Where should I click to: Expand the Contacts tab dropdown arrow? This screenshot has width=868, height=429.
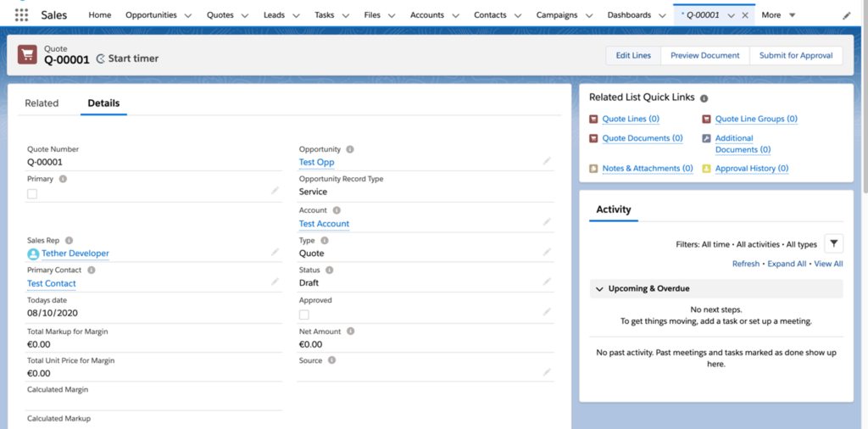coord(518,15)
